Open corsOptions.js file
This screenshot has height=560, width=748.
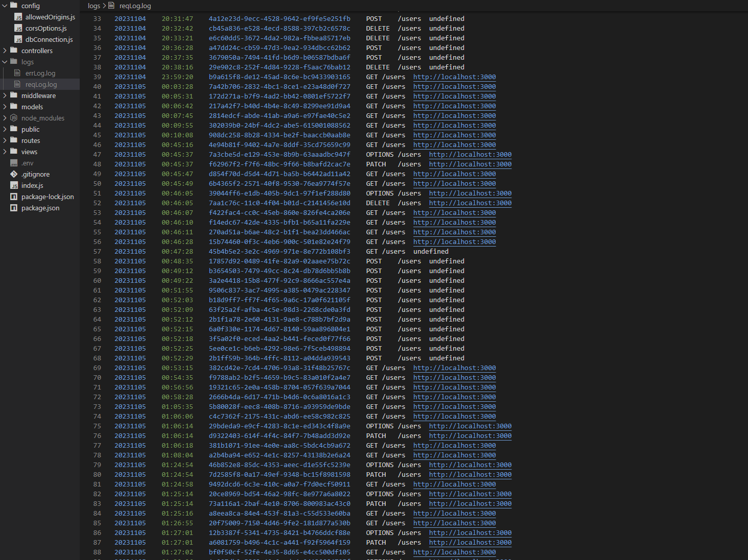coord(46,29)
